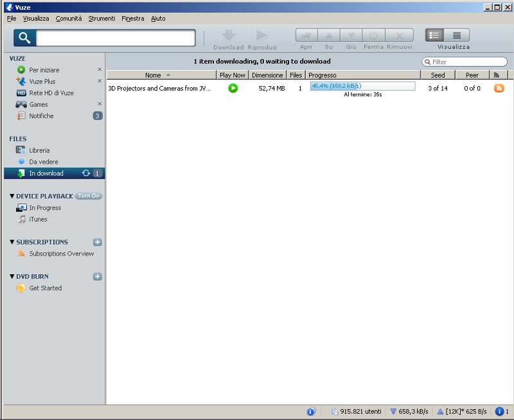Click the Filter input field

[x=468, y=62]
